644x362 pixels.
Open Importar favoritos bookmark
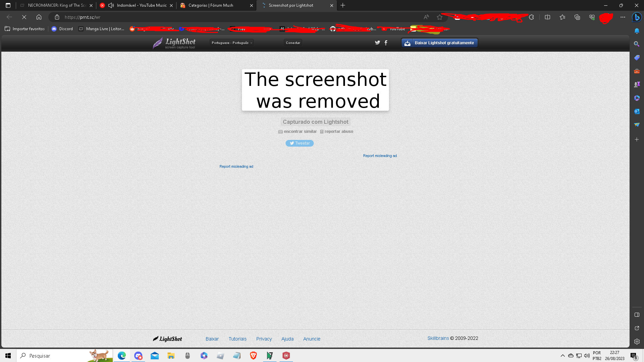tap(25, 29)
